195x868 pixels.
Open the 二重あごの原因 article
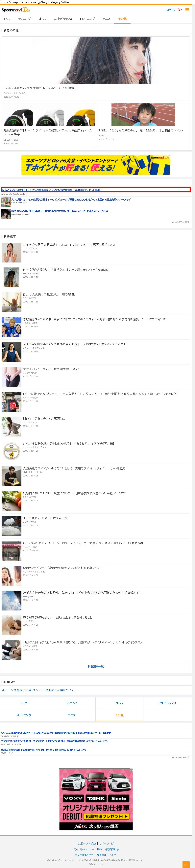coord(69,245)
